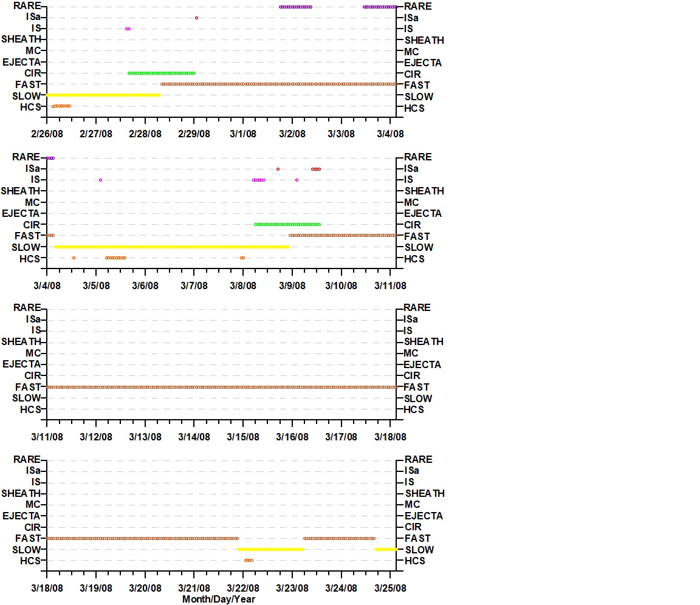This screenshot has height=605, width=700.
Task: Click the 3/17/08 date label
Action: pyautogui.click(x=341, y=437)
